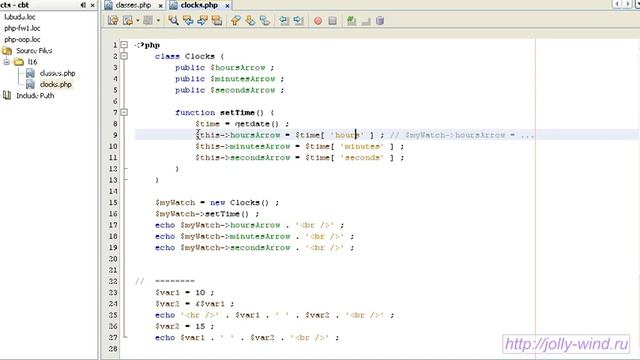Click the Source Files folder icon
This screenshot has width=640, height=360.
click(7, 51)
